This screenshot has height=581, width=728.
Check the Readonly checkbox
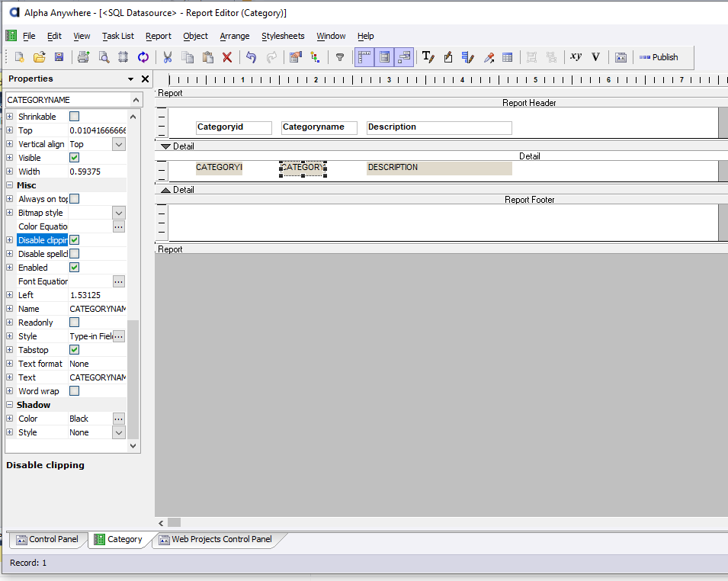pos(74,322)
